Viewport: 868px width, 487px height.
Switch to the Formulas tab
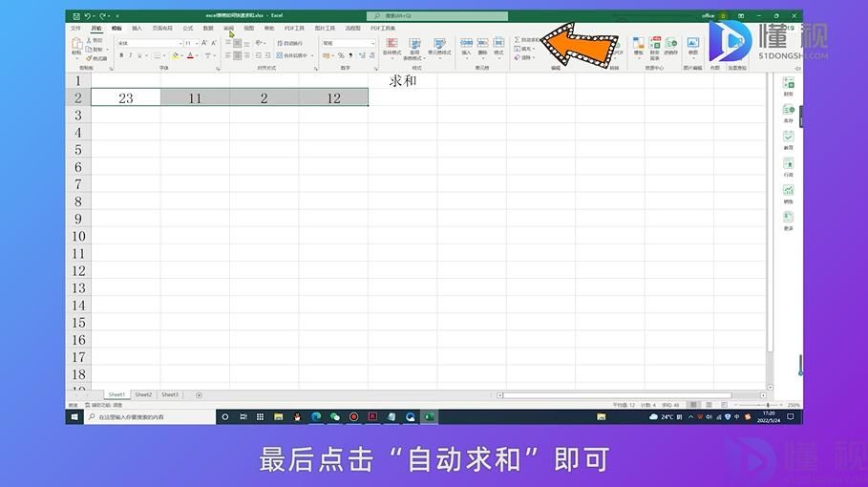tap(188, 29)
